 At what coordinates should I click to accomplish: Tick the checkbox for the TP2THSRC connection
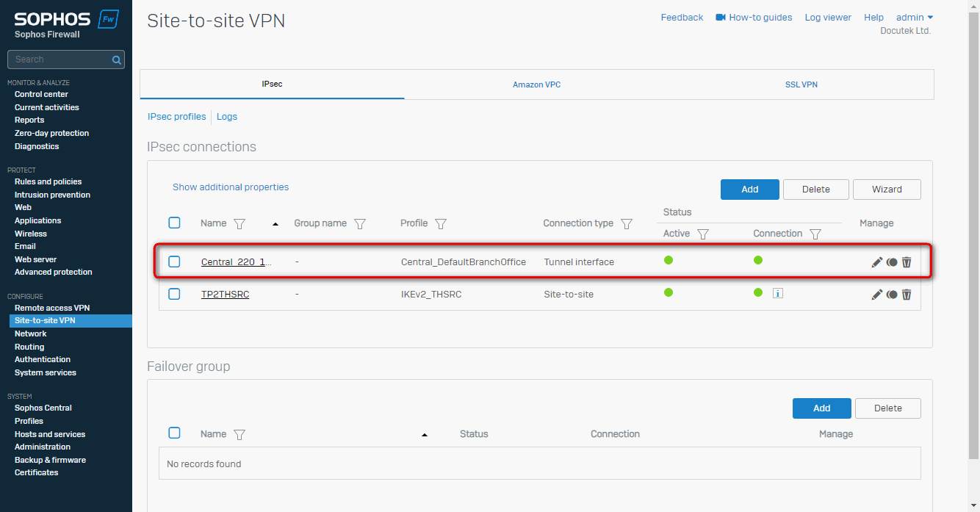(174, 294)
